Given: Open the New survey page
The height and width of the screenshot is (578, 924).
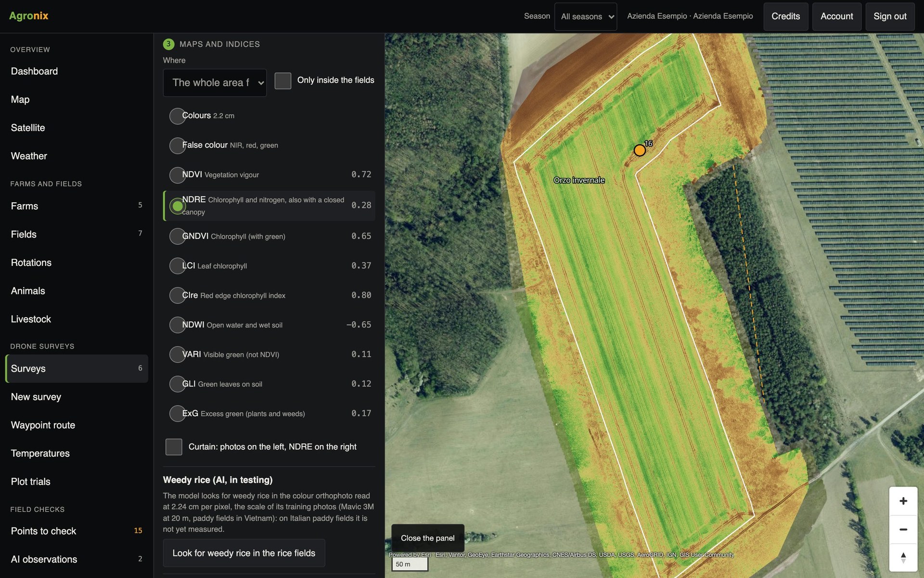Looking at the screenshot, I should (77, 397).
